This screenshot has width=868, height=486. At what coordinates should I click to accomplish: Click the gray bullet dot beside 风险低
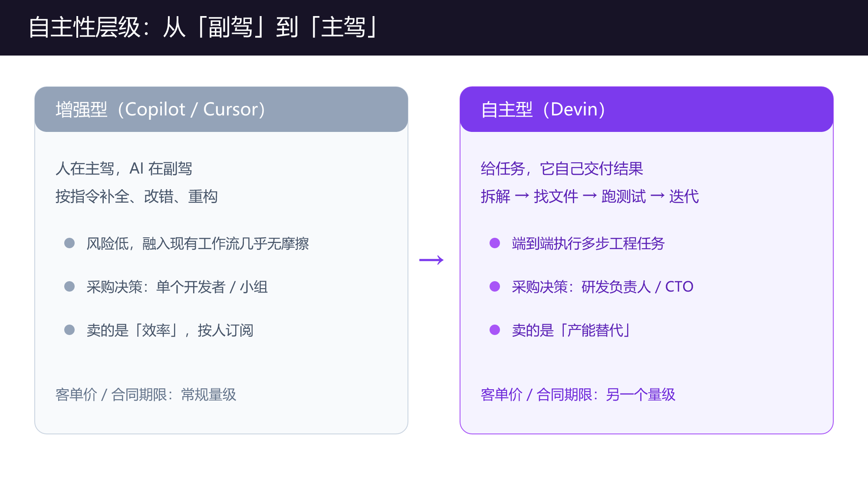tap(69, 243)
